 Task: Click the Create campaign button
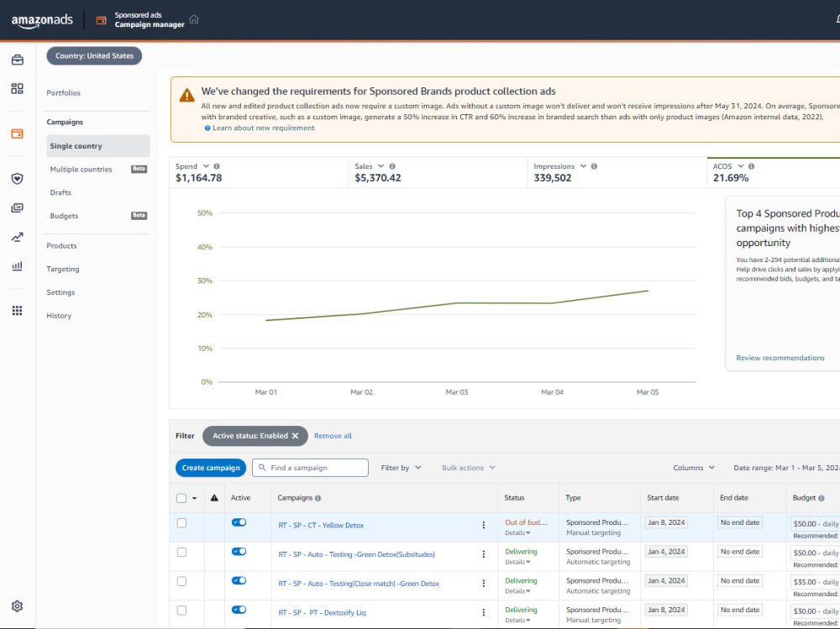pyautogui.click(x=211, y=468)
